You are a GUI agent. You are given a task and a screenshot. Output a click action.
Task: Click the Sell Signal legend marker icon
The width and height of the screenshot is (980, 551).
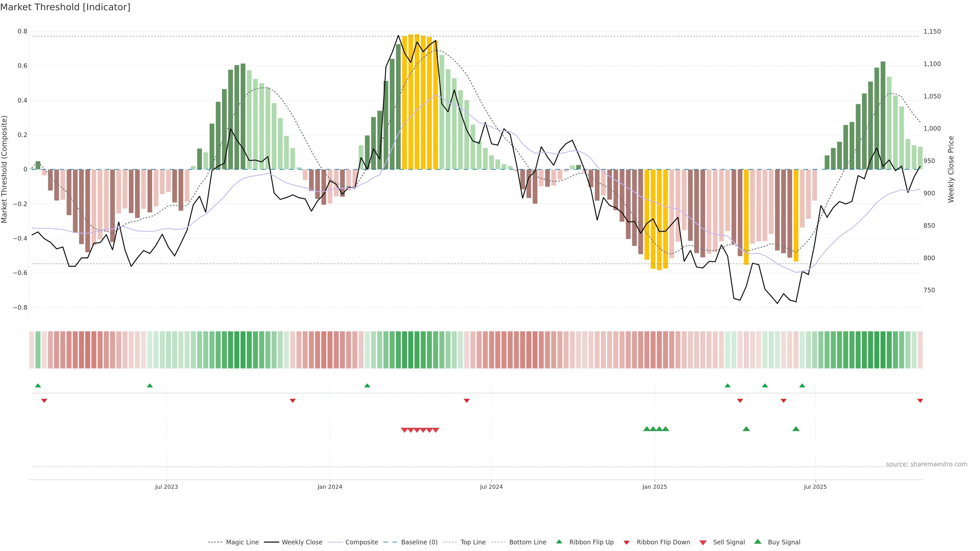[x=703, y=543]
